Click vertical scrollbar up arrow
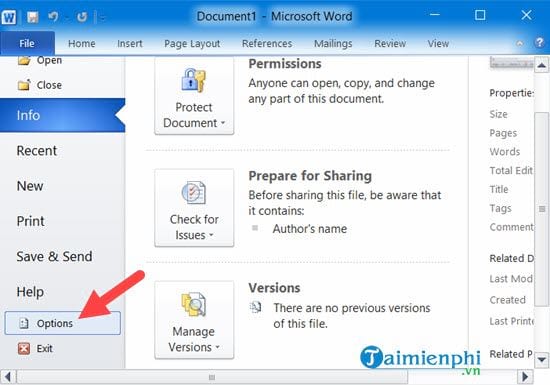 (x=542, y=65)
